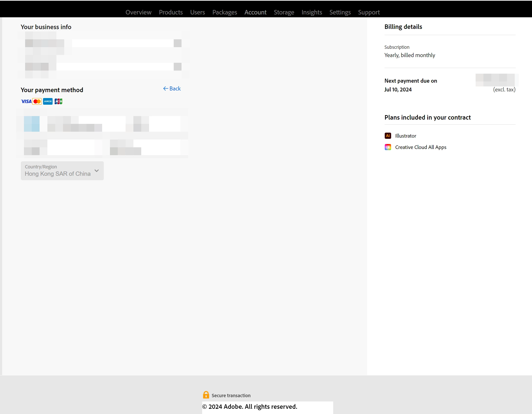Click the Illustrator app icon

[x=388, y=136]
